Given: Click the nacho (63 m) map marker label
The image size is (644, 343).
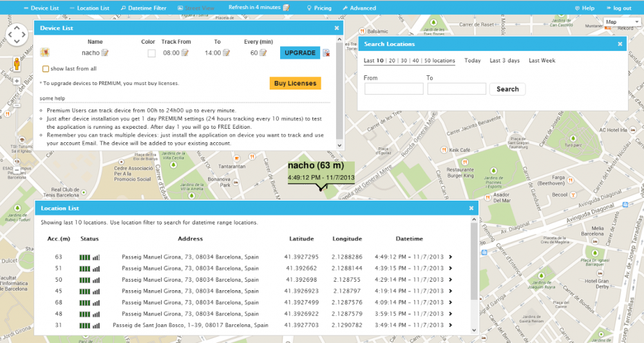Looking at the screenshot, I should click(x=320, y=171).
